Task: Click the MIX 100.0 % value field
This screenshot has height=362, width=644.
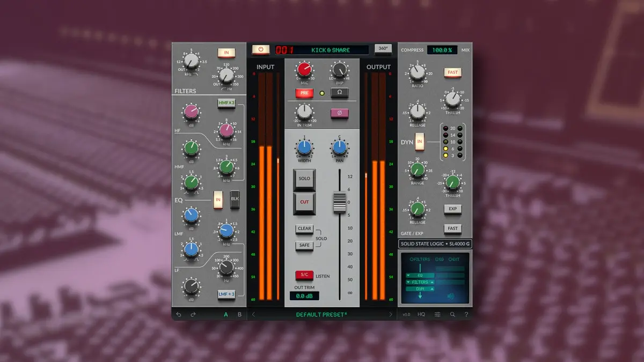Action: click(442, 50)
